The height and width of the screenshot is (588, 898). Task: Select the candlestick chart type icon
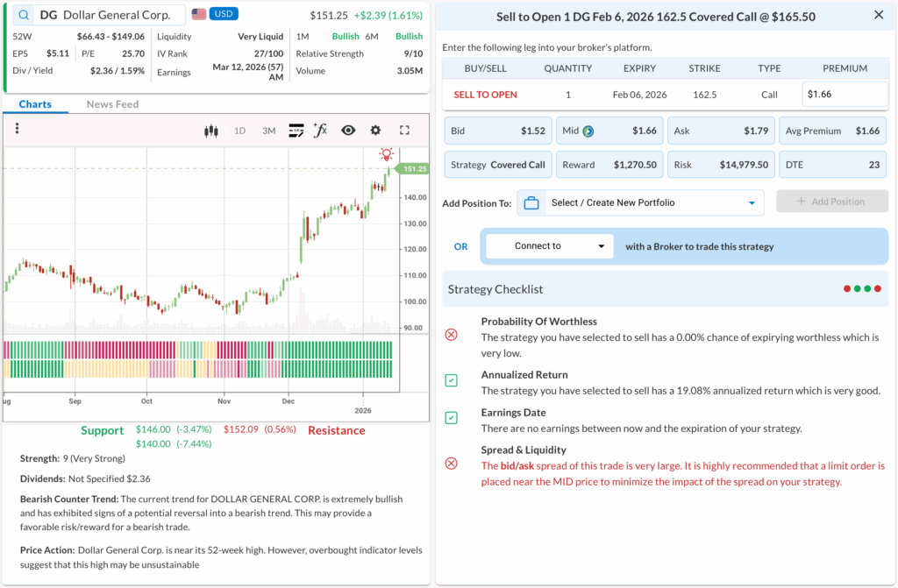point(210,131)
